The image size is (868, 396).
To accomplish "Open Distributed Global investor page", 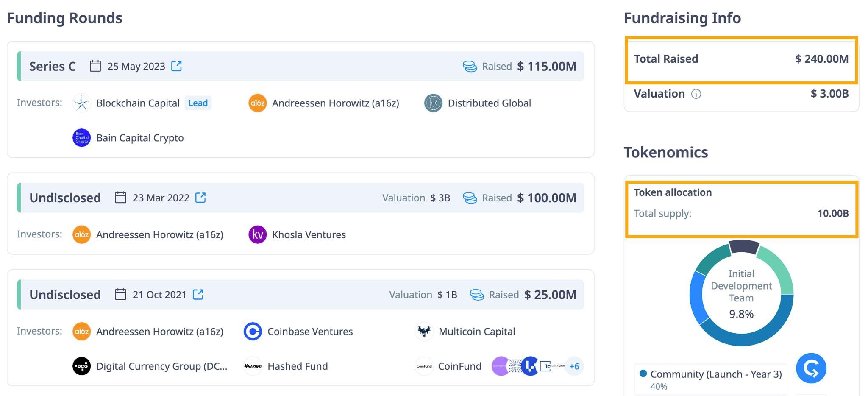I will (489, 103).
